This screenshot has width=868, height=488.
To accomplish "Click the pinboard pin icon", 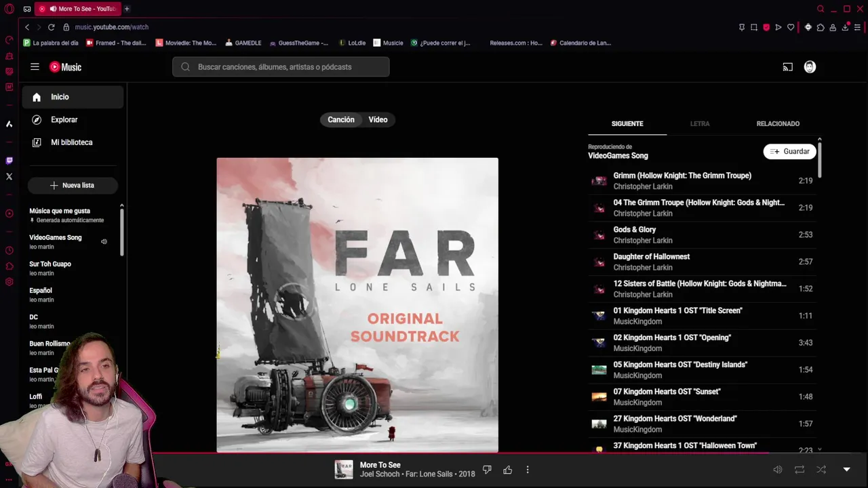I will pyautogui.click(x=742, y=27).
